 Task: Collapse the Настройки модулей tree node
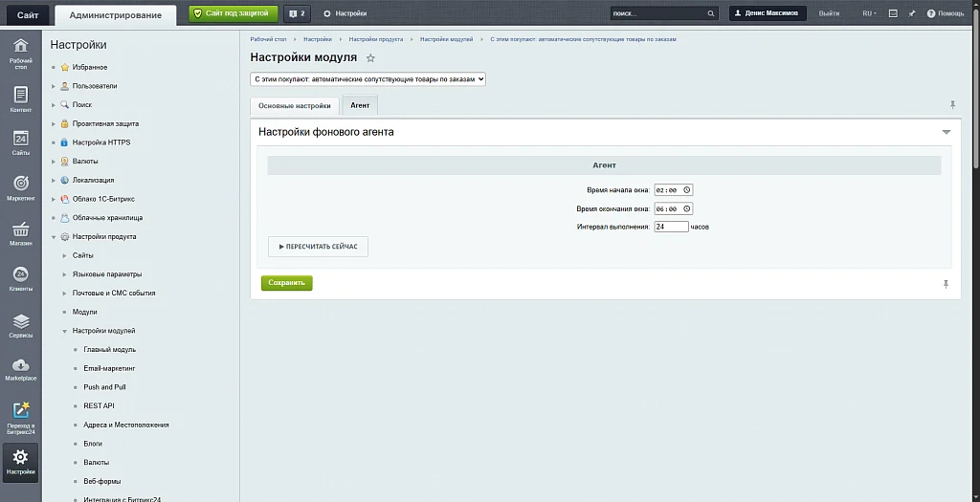64,332
